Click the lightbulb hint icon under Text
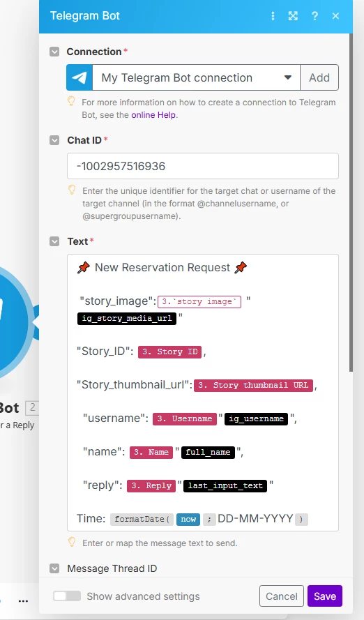 [x=72, y=542]
